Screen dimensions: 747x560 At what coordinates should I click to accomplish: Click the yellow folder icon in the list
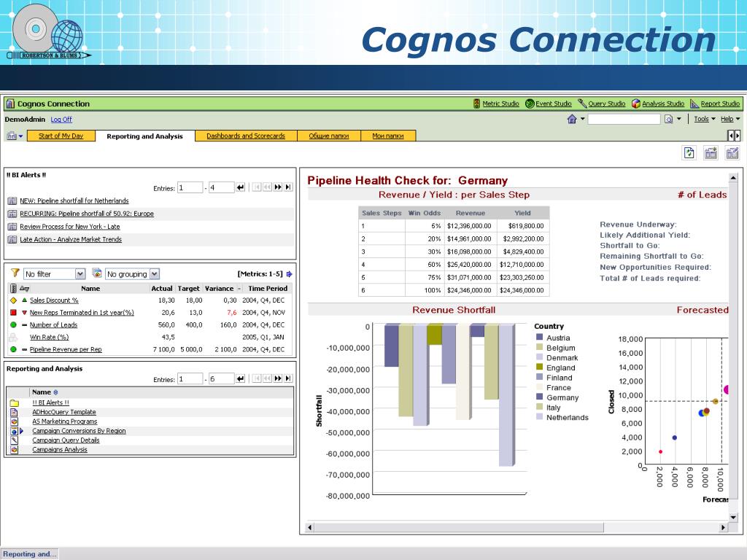point(14,402)
